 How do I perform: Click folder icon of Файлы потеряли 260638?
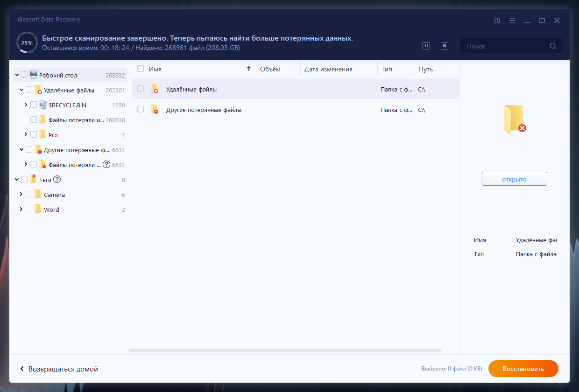pos(43,119)
